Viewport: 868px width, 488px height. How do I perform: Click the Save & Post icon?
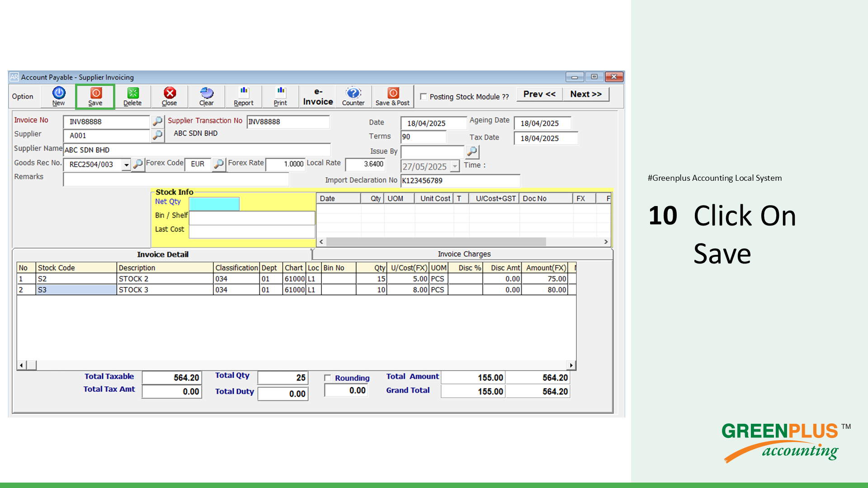tap(392, 96)
